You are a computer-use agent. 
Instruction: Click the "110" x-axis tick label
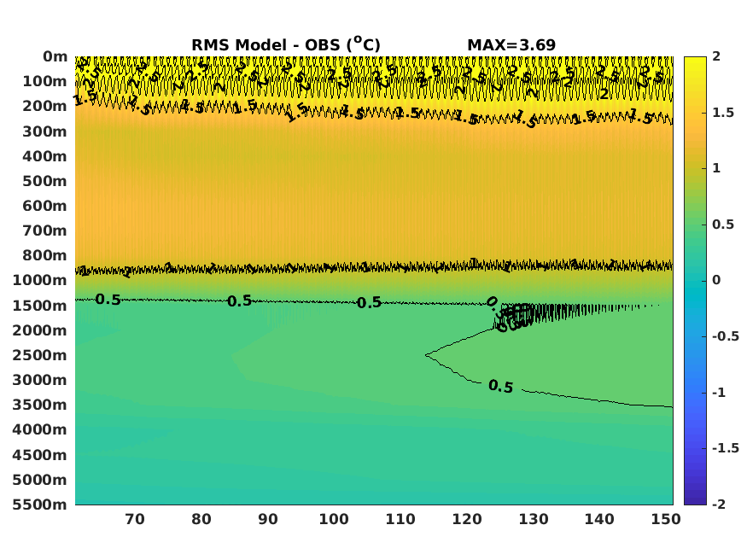(x=400, y=519)
